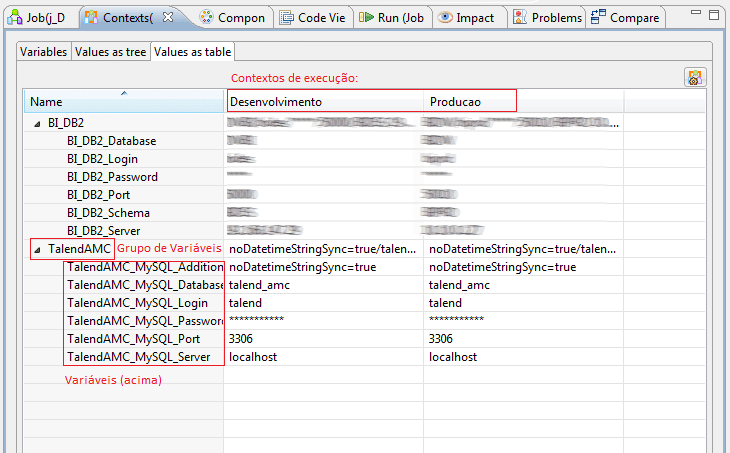This screenshot has height=453, width=730.
Task: Click the Job view tab icon
Action: [14, 17]
